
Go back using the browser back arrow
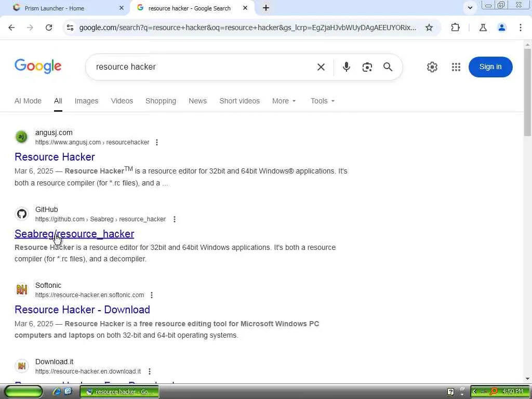click(x=11, y=28)
